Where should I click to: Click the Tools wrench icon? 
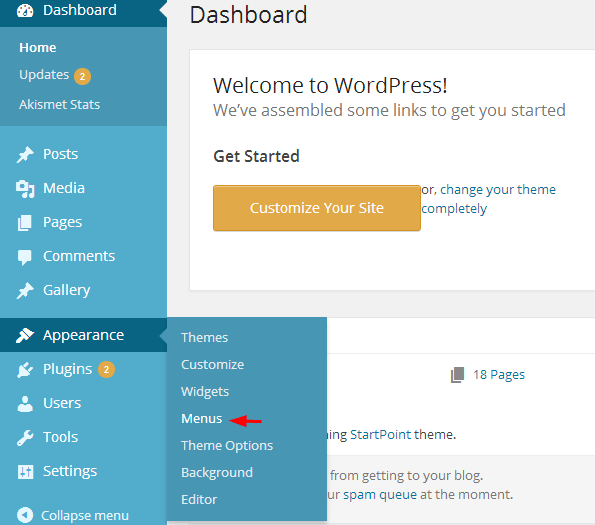[25, 437]
